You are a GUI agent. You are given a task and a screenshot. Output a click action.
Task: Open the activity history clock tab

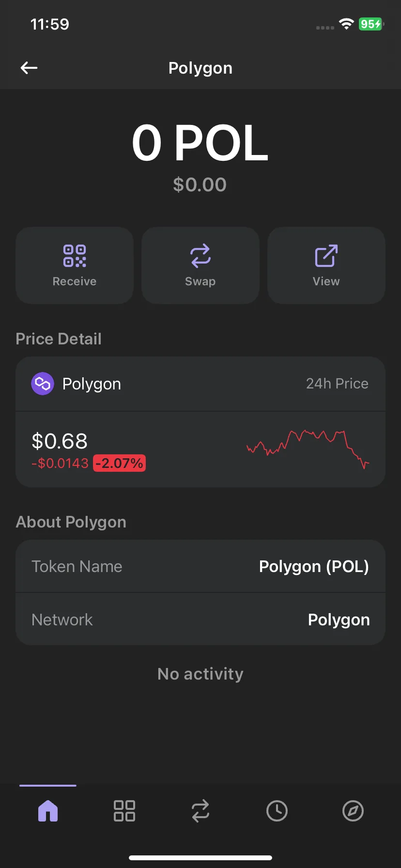[277, 811]
